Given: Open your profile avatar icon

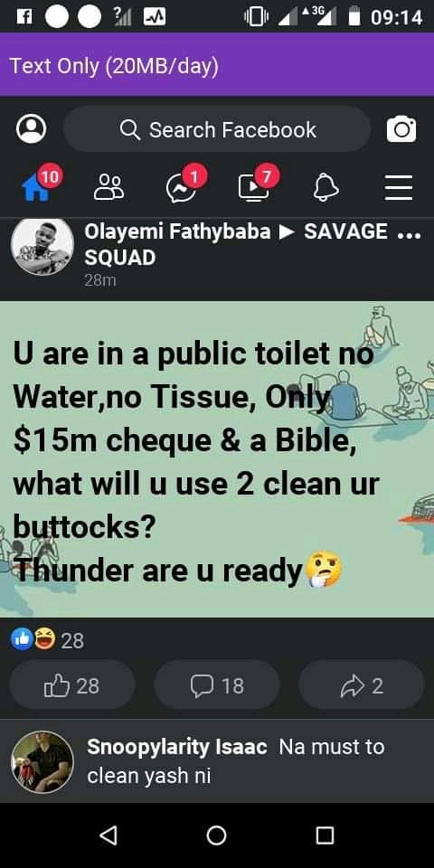Looking at the screenshot, I should pos(32,129).
